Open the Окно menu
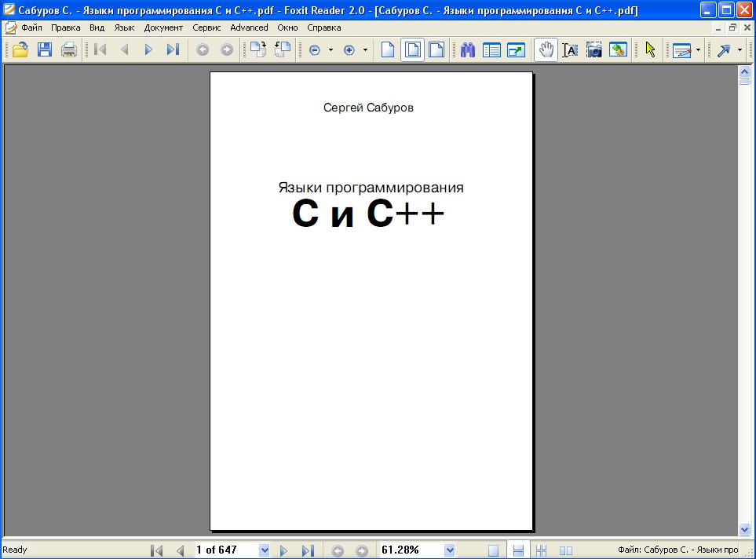756x559 pixels. click(287, 27)
